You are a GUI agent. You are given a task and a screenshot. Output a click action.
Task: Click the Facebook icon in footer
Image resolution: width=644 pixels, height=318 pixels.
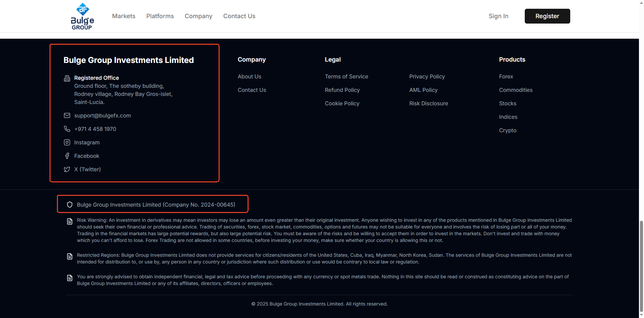pyautogui.click(x=67, y=156)
